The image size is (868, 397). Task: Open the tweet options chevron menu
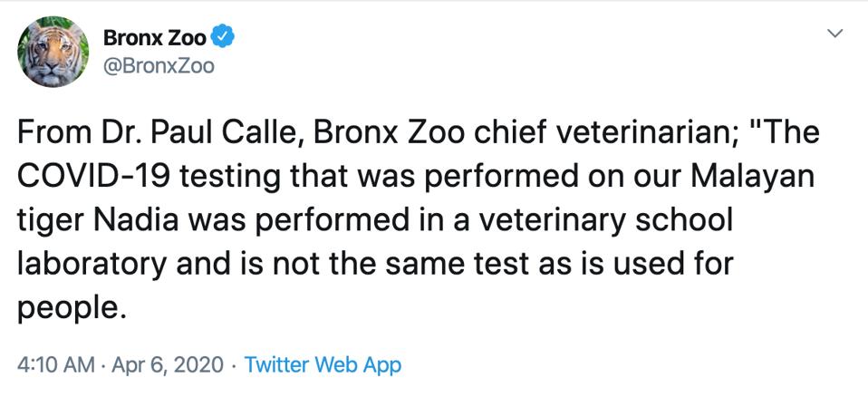[835, 34]
